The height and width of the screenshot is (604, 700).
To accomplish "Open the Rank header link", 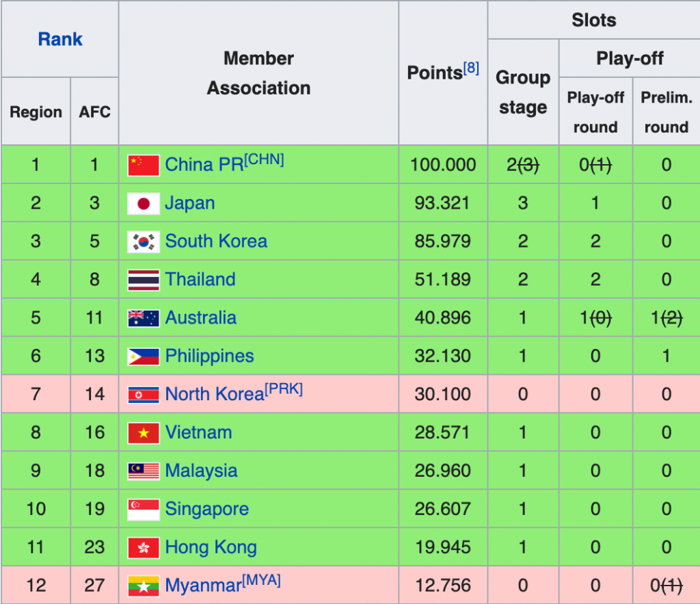I will pyautogui.click(x=60, y=39).
